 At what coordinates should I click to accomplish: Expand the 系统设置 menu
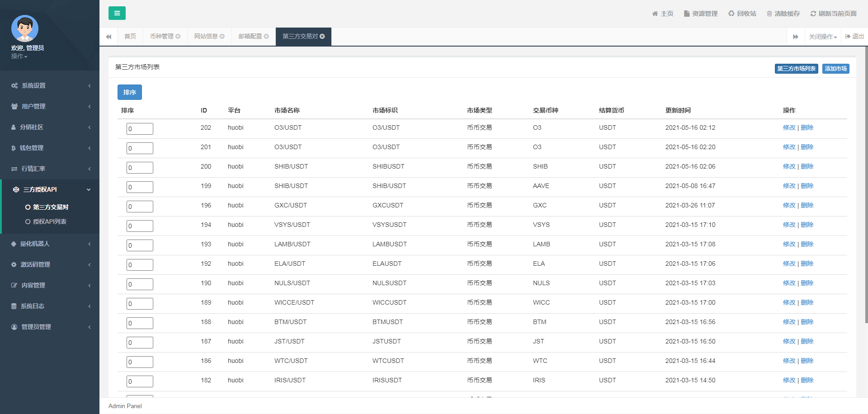[50, 85]
